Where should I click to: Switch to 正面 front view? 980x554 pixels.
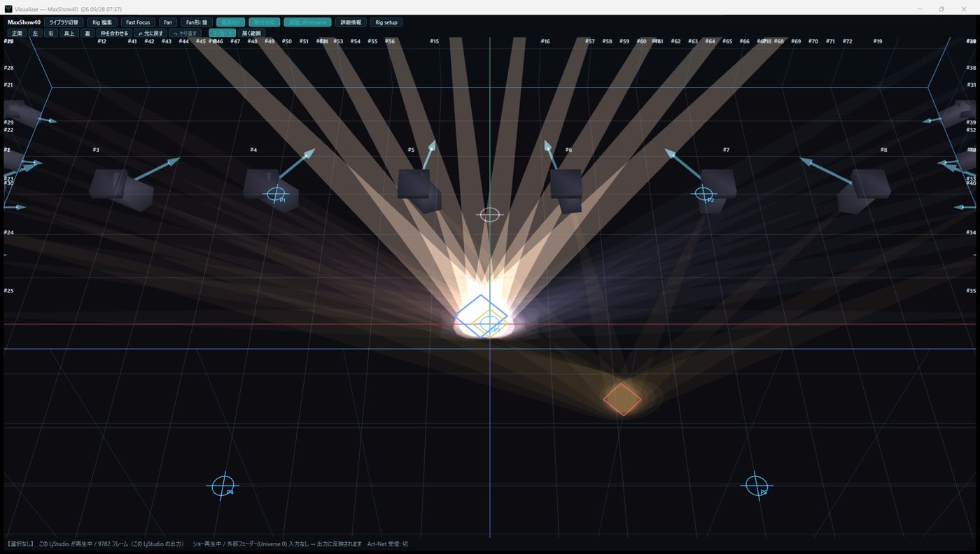(x=17, y=33)
